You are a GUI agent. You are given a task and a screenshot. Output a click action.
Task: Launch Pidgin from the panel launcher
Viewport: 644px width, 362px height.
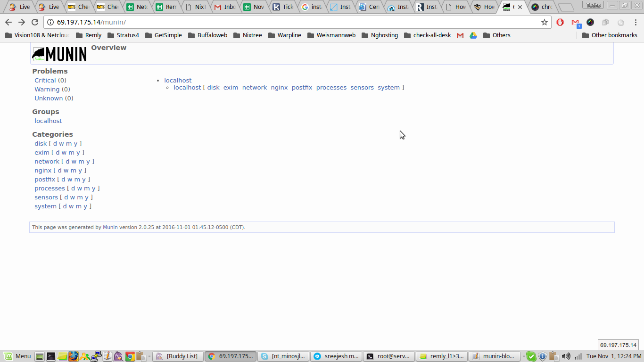tap(118, 356)
